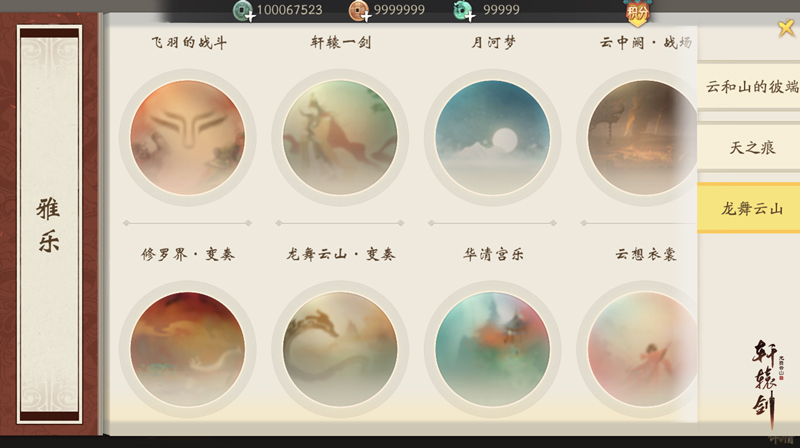Click the 雅乐 scroll label
This screenshot has height=448, width=800.
(x=48, y=225)
